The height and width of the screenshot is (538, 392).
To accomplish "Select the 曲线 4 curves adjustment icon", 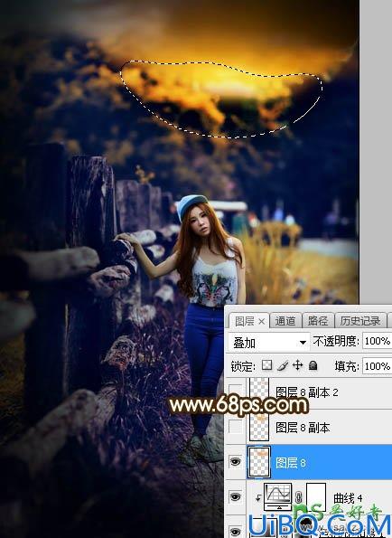I will pos(278,496).
